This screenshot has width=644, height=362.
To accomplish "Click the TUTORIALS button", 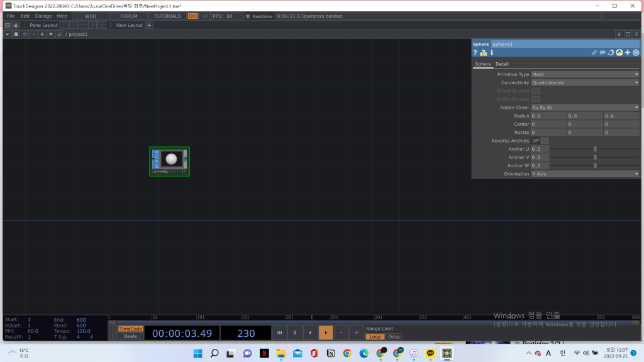I will click(167, 16).
